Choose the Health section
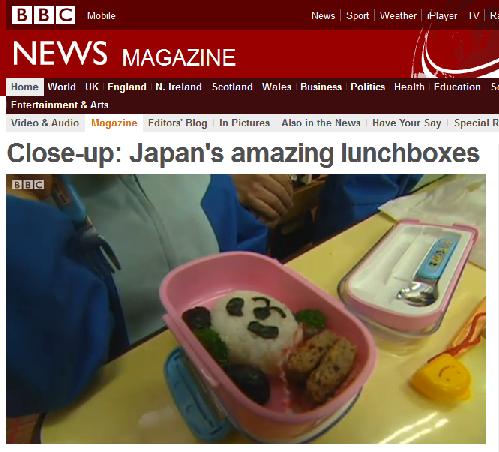This screenshot has width=499, height=452. tap(409, 87)
